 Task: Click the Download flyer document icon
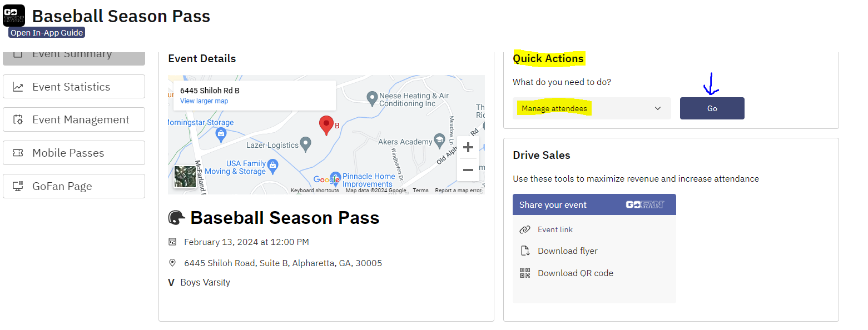[x=525, y=251]
